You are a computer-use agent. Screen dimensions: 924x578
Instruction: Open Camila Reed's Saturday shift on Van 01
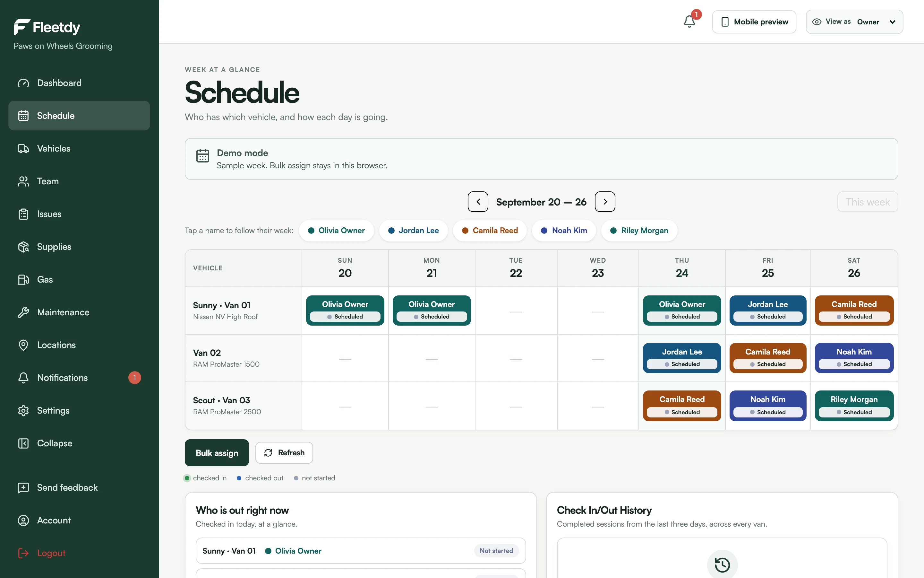(854, 311)
